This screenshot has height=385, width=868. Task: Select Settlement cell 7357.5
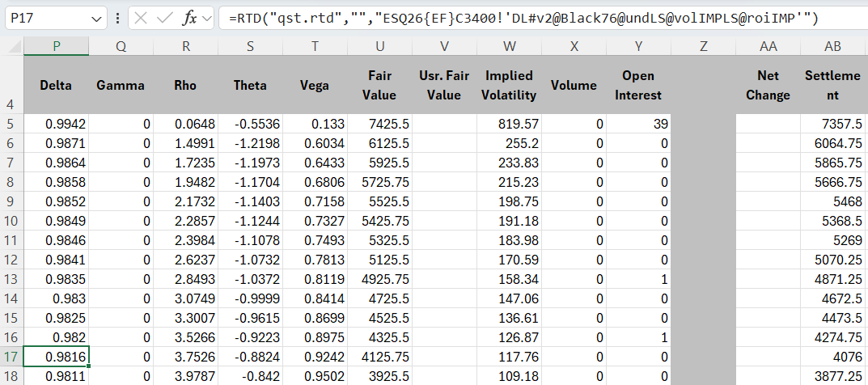(833, 124)
